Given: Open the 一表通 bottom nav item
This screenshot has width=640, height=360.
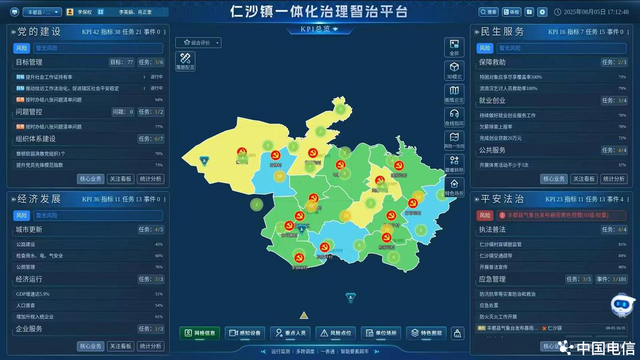Looking at the screenshot, I should [x=328, y=351].
